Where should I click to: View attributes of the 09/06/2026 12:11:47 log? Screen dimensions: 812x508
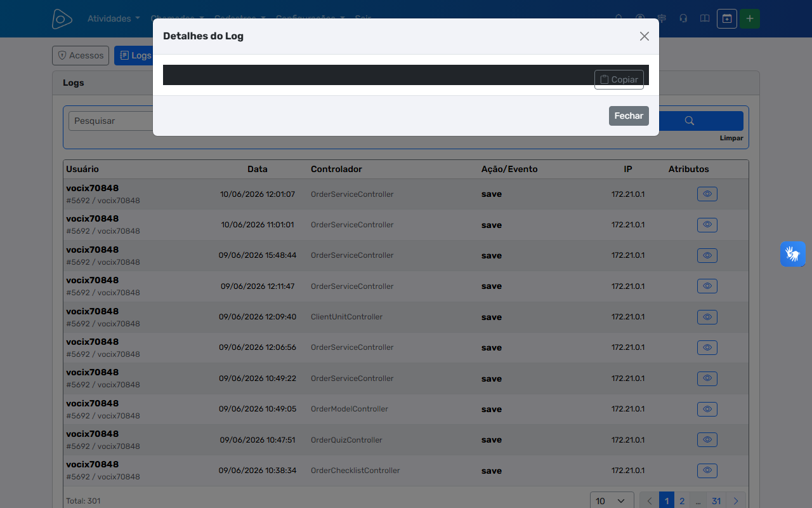(707, 286)
